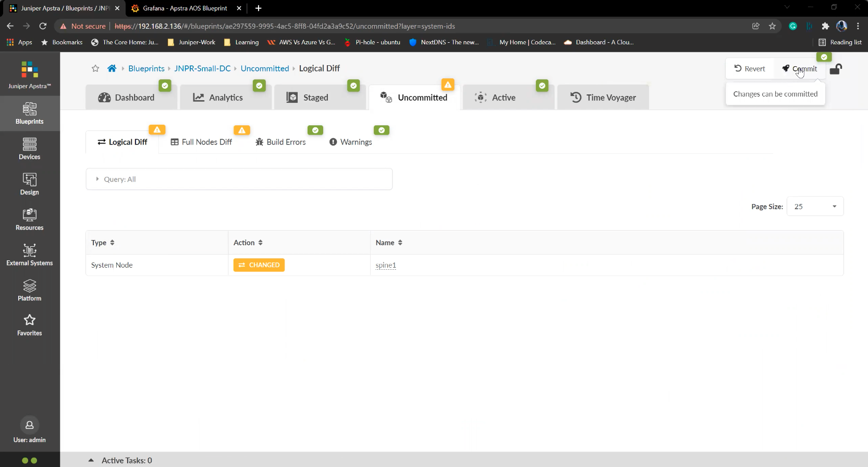Select Full Nodes Diff sub-tab

(201, 142)
